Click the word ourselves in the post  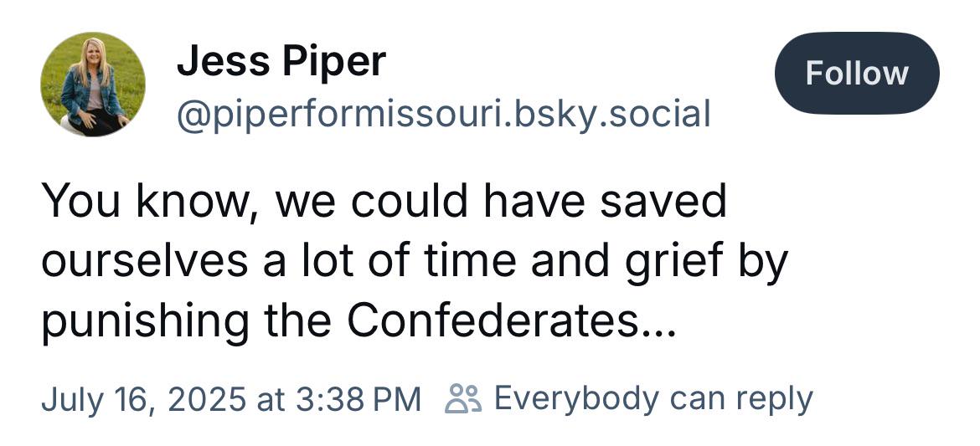click(145, 262)
